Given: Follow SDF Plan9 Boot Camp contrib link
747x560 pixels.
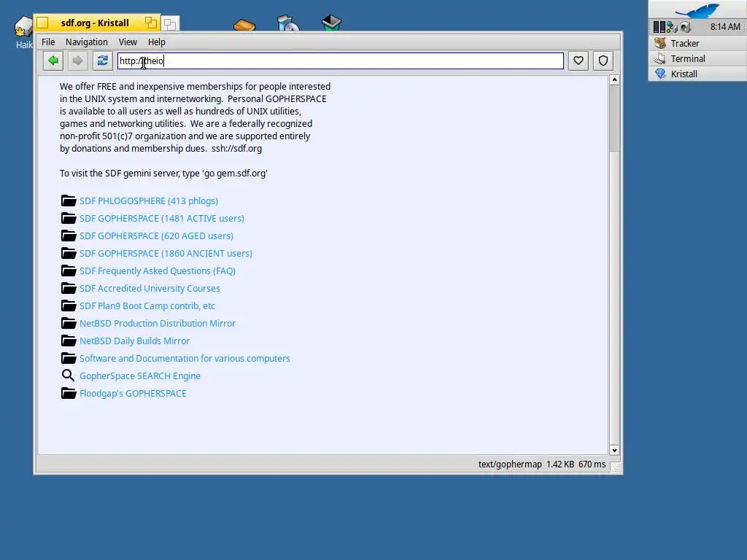Looking at the screenshot, I should [147, 306].
